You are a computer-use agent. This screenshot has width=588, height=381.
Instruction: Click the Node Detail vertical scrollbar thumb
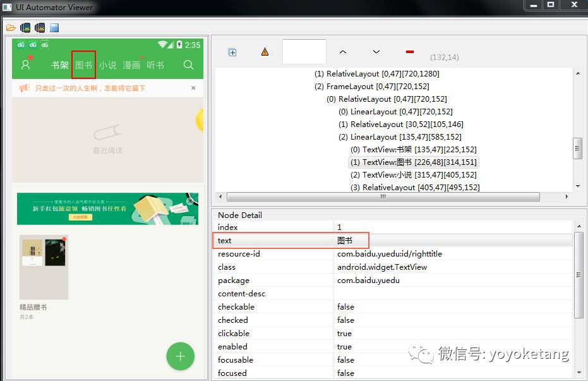(579, 275)
